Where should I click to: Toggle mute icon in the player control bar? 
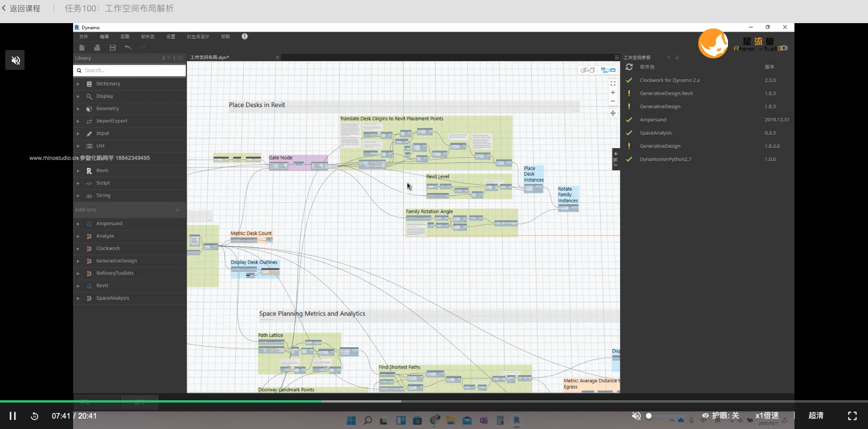pos(636,416)
